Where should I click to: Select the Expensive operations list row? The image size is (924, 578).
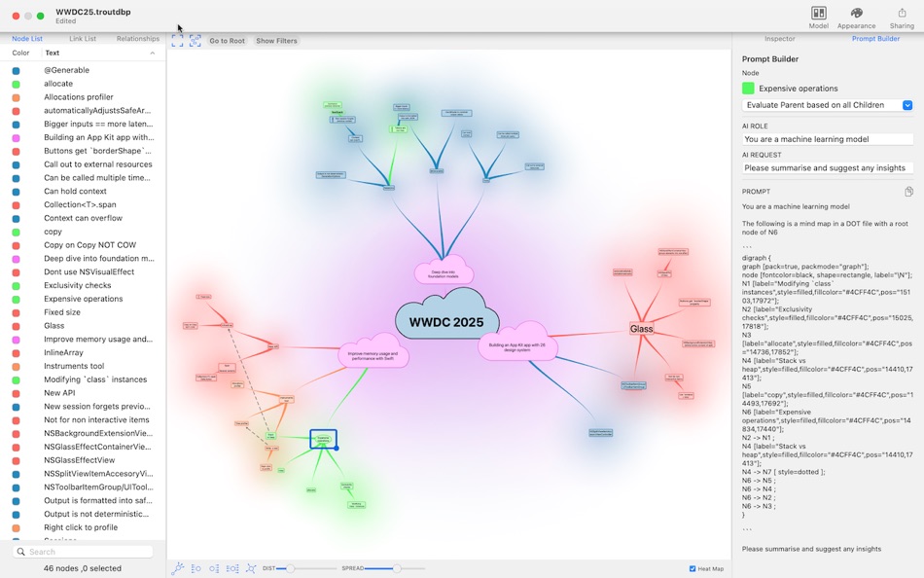click(83, 299)
